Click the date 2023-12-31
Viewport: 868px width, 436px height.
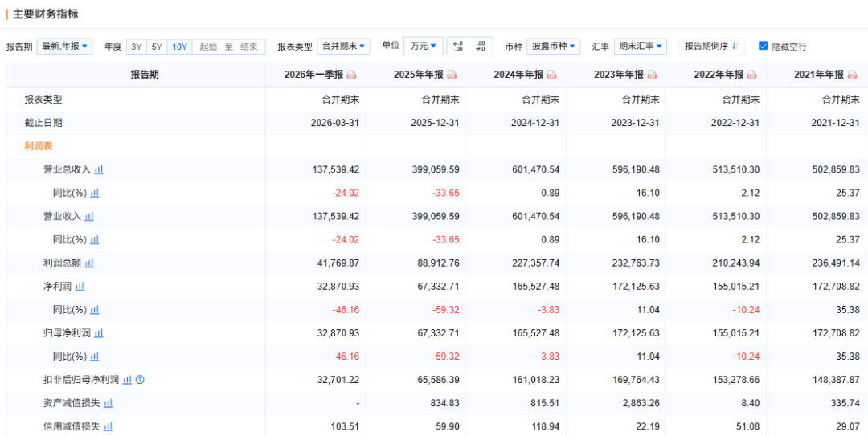click(x=636, y=123)
